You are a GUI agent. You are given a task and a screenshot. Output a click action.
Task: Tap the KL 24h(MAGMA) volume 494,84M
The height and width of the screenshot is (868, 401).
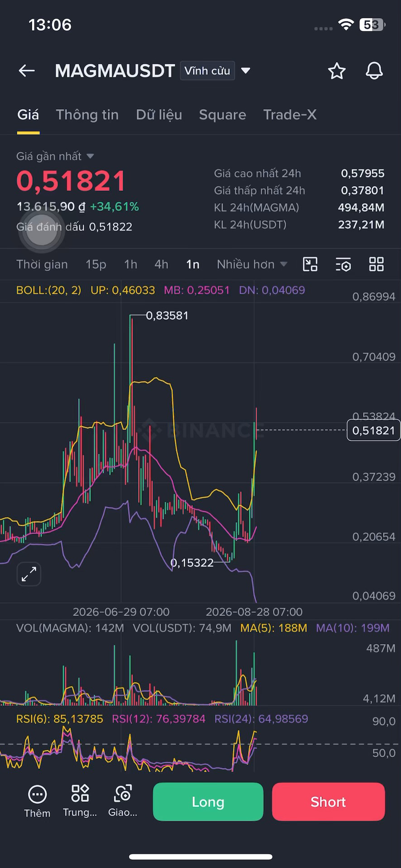361,208
